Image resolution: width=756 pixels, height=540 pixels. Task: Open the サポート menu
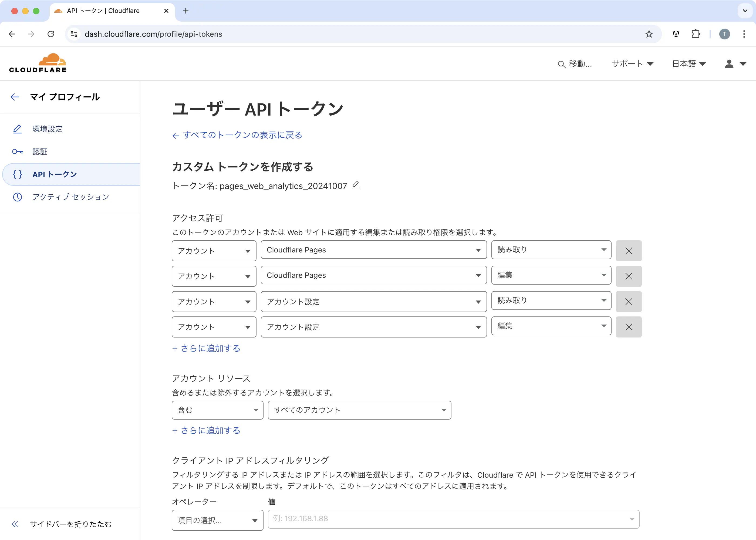click(633, 64)
